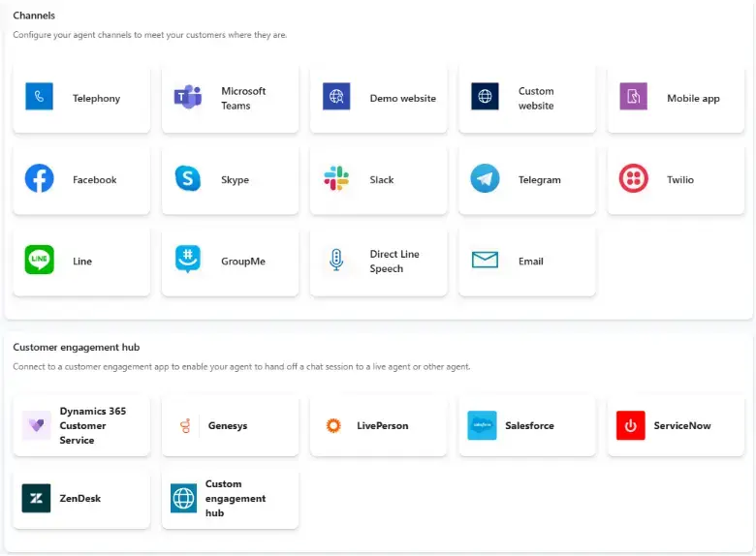Click the Direct Line Speech microphone icon
The image size is (756, 556).
click(336, 260)
